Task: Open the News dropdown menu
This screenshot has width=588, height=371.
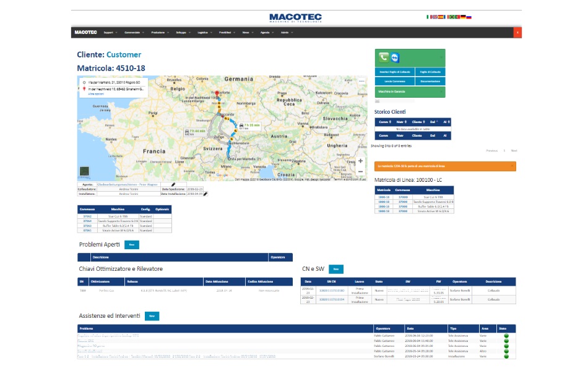Action: pos(248,33)
